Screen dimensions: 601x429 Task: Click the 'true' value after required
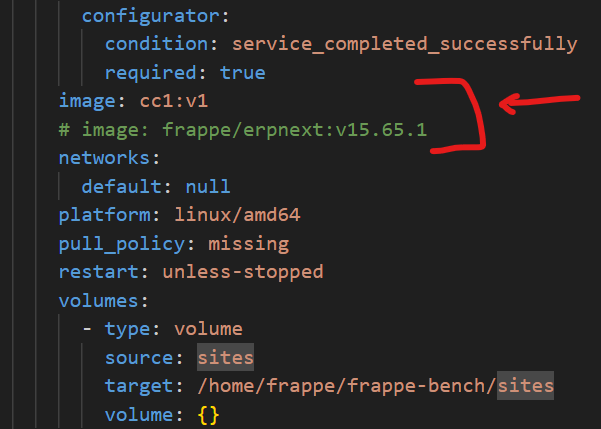pos(243,72)
